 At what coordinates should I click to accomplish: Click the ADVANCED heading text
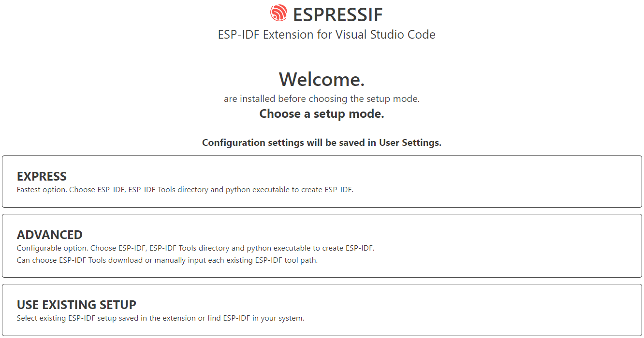(49, 235)
